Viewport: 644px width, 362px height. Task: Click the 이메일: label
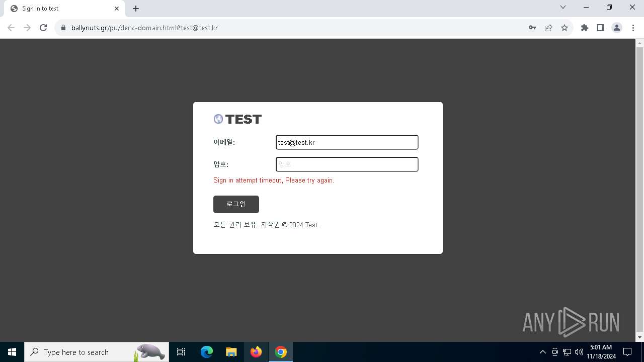pyautogui.click(x=224, y=142)
